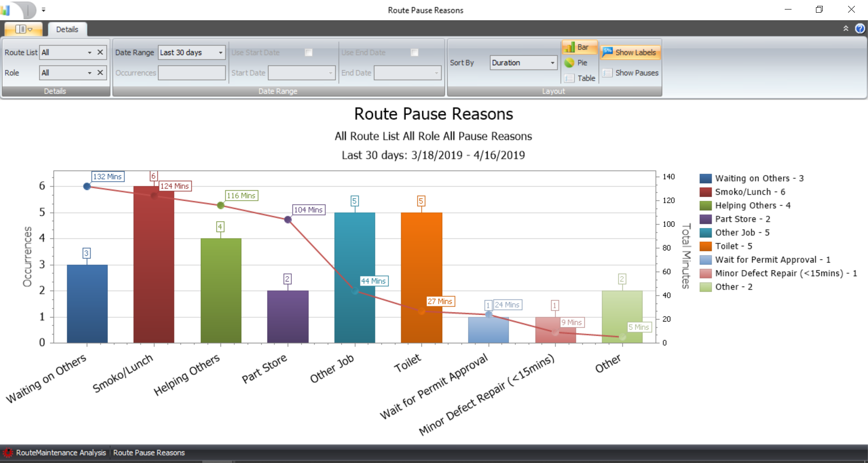Switch to Table layout view

pyautogui.click(x=580, y=78)
